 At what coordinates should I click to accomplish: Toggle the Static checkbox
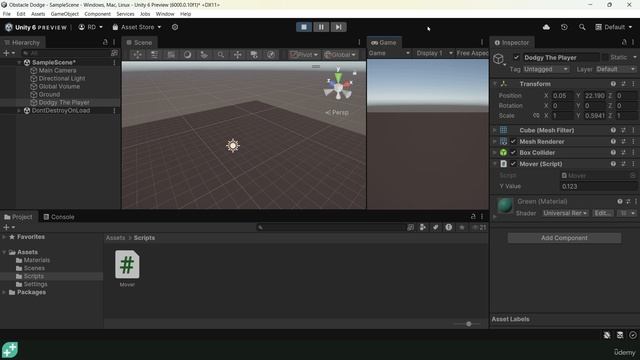click(605, 58)
